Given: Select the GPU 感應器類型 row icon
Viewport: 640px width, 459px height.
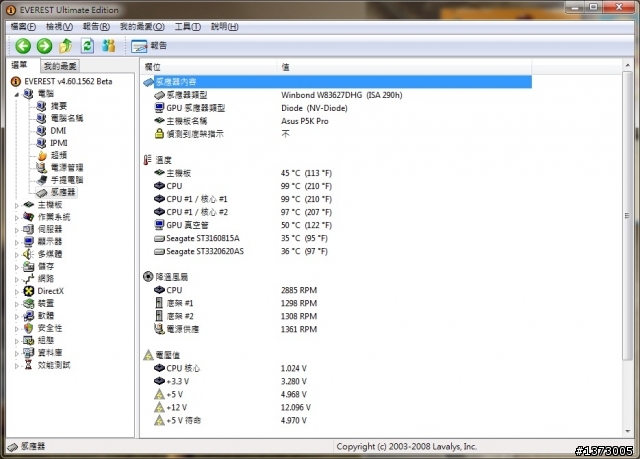Looking at the screenshot, I should (x=159, y=108).
